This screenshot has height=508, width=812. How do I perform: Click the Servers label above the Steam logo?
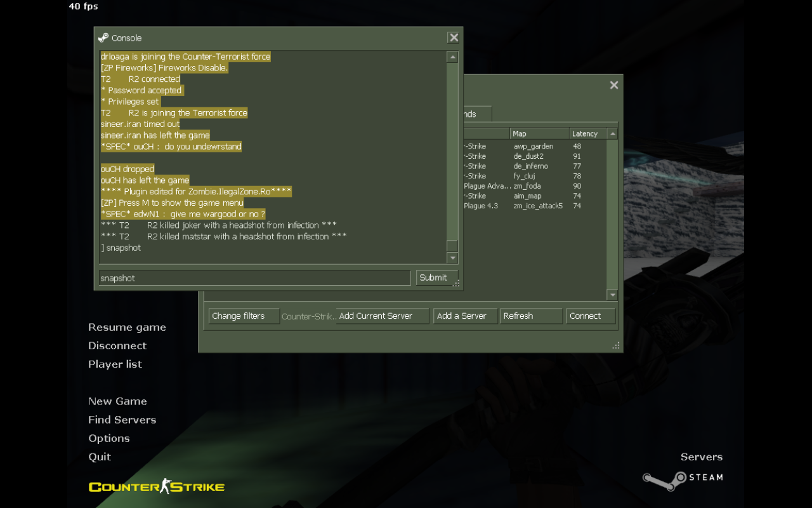[702, 457]
